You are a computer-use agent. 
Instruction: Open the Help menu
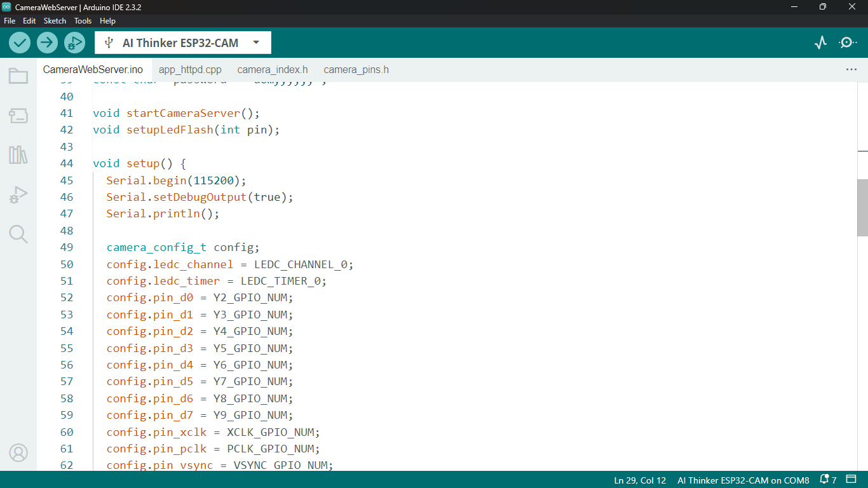coord(108,21)
